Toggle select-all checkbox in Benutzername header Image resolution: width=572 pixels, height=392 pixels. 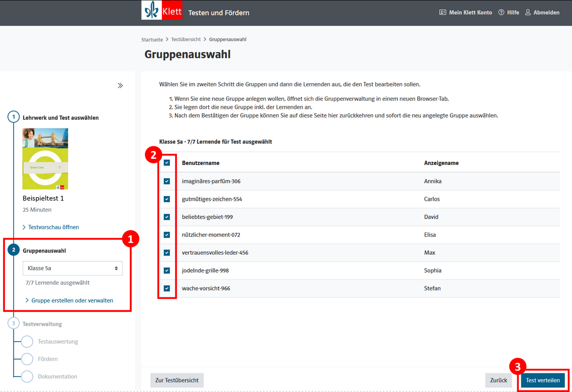pos(167,163)
